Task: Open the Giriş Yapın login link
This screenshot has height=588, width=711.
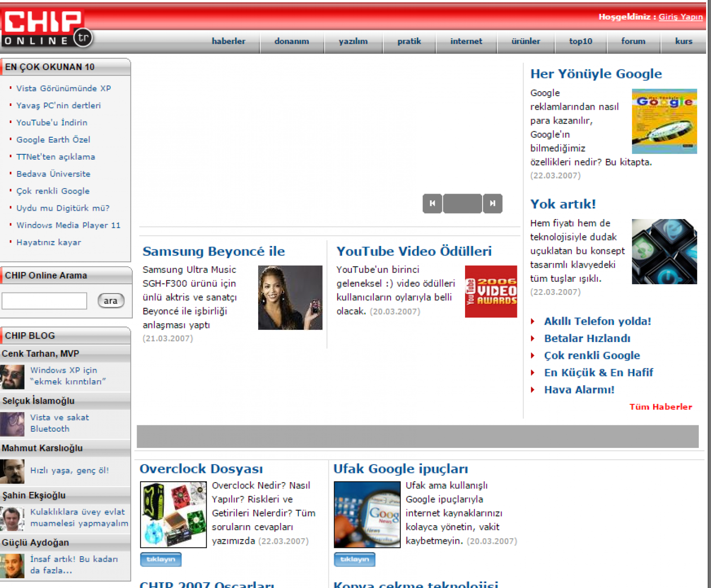Action: coord(680,17)
